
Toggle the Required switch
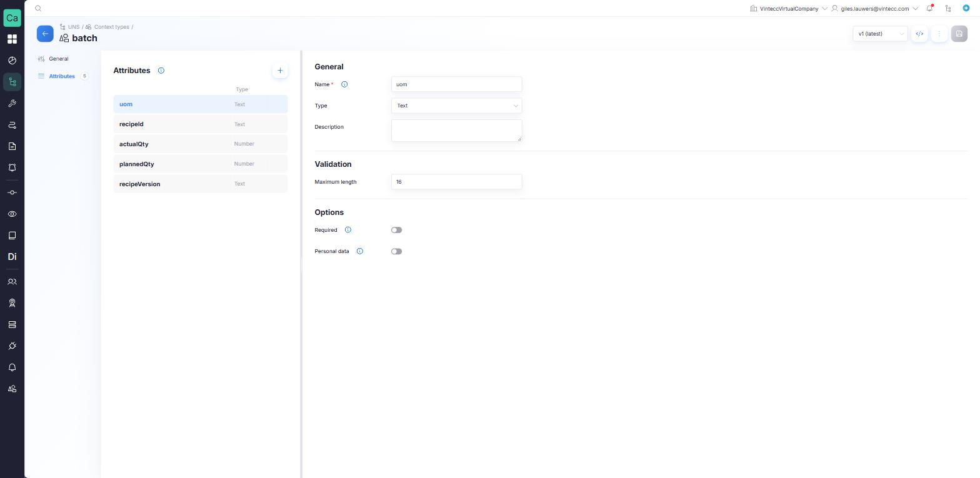pos(396,230)
